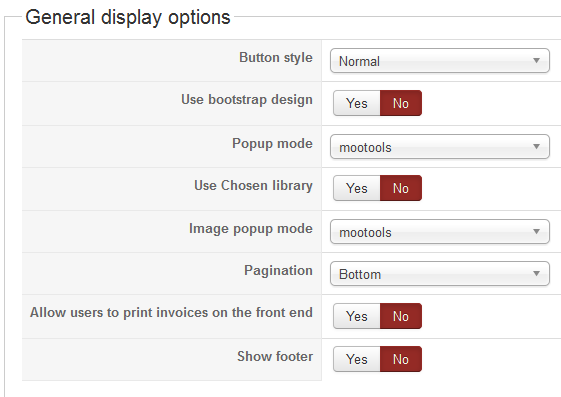Select No for Use Chosen library

(x=401, y=188)
